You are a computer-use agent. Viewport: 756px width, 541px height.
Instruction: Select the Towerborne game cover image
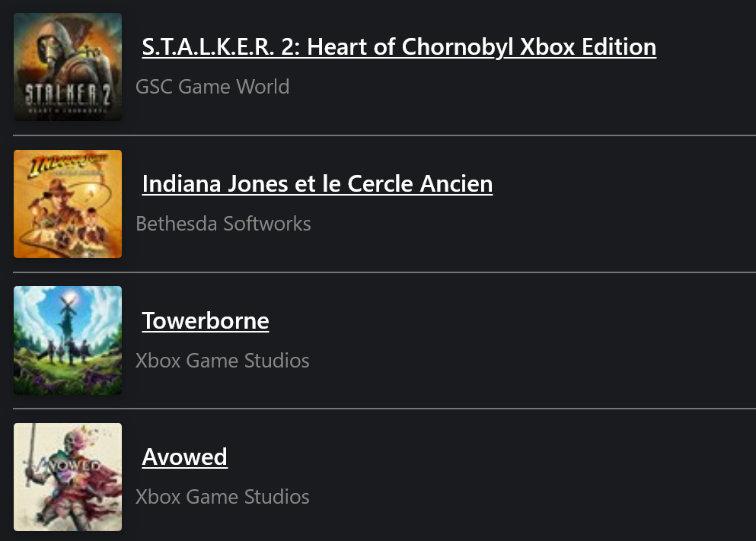tap(68, 341)
